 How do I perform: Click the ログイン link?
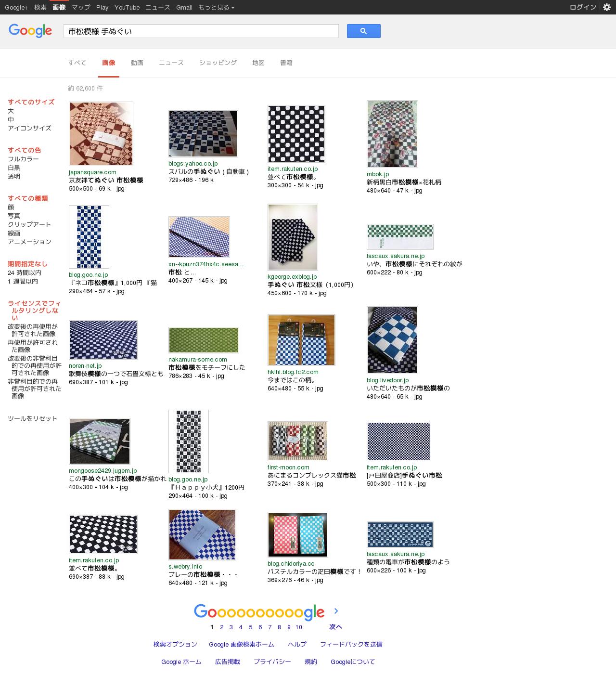click(583, 7)
